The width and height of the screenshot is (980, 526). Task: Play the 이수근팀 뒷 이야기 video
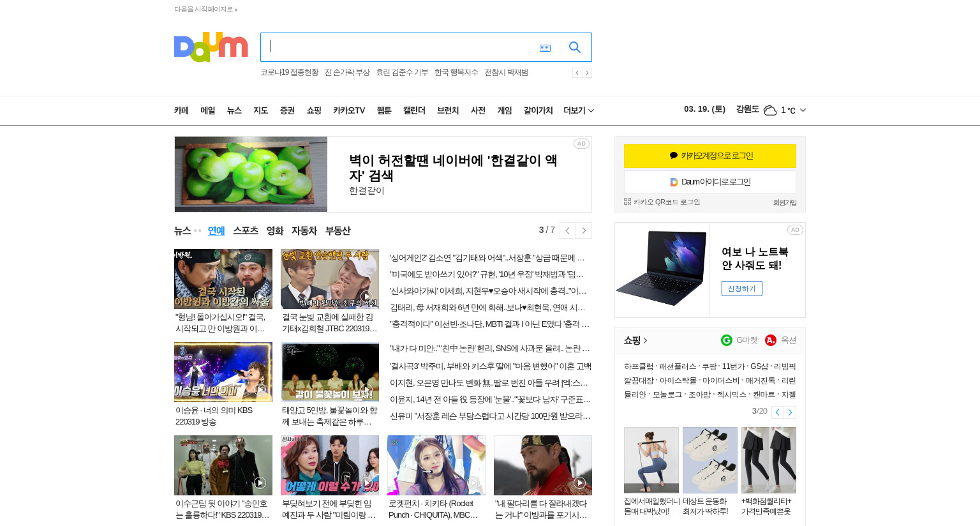point(223,465)
